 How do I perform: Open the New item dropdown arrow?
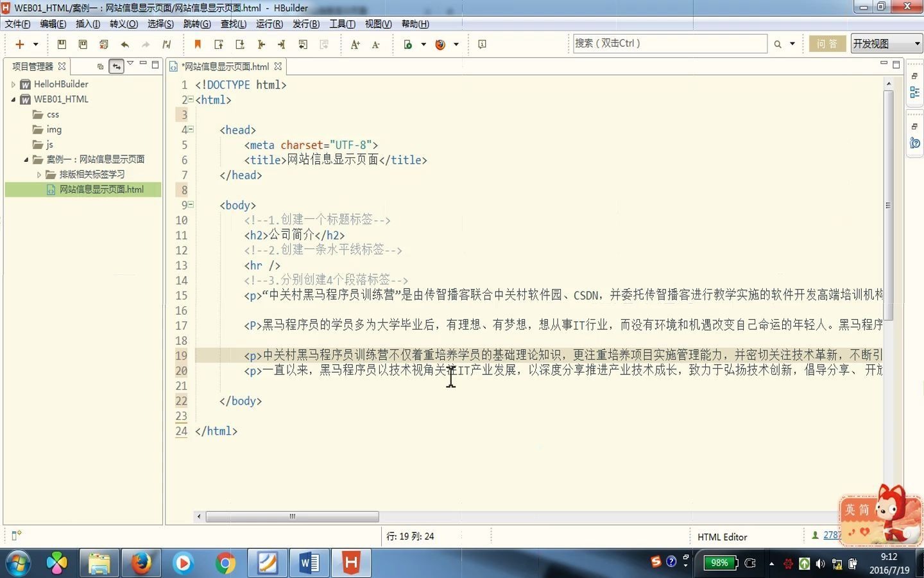point(36,44)
